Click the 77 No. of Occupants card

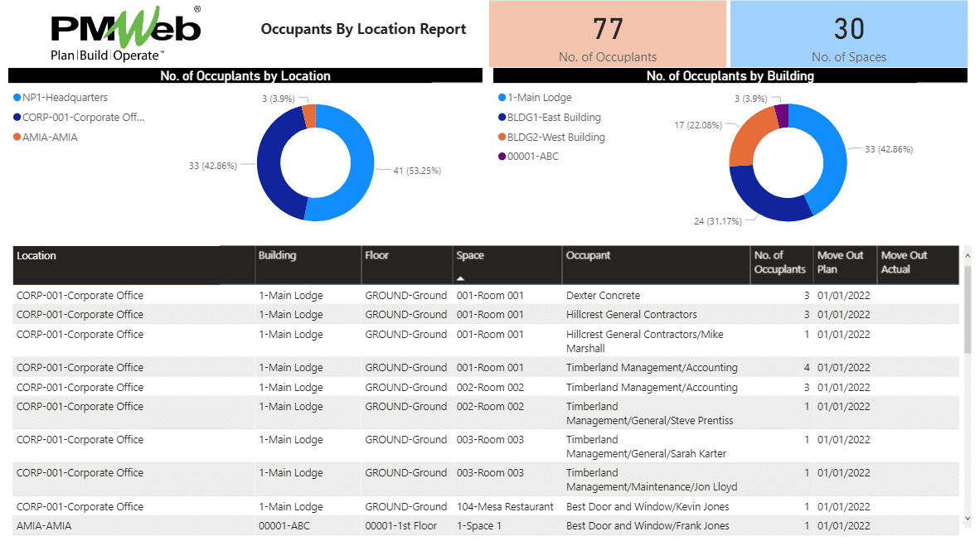click(x=608, y=34)
